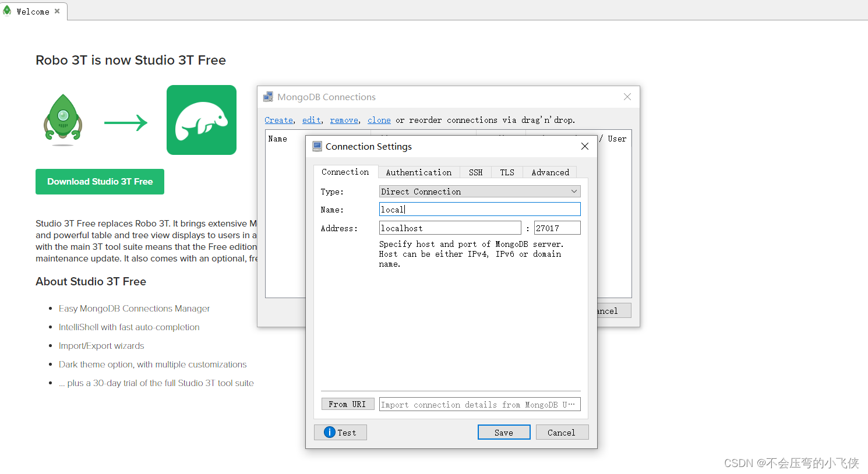Viewport: 868px width, 474px height.
Task: Click the Connection Settings dialog title icon
Action: [317, 146]
